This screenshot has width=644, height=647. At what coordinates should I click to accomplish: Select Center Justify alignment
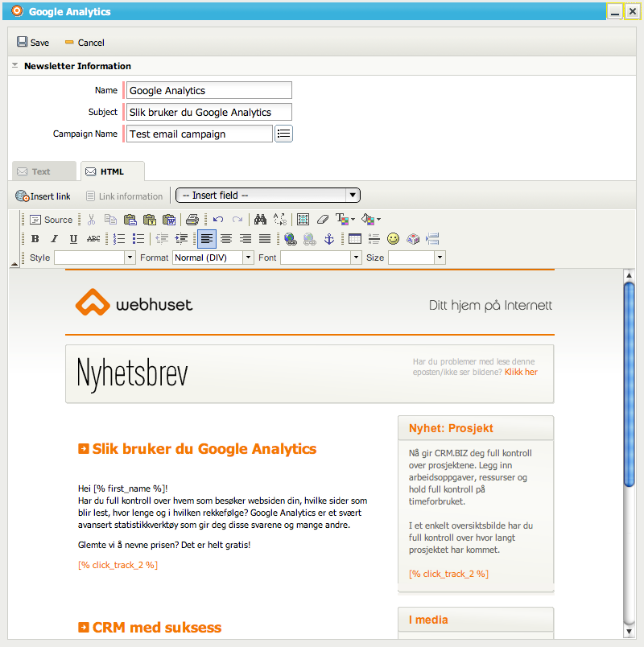(x=226, y=239)
